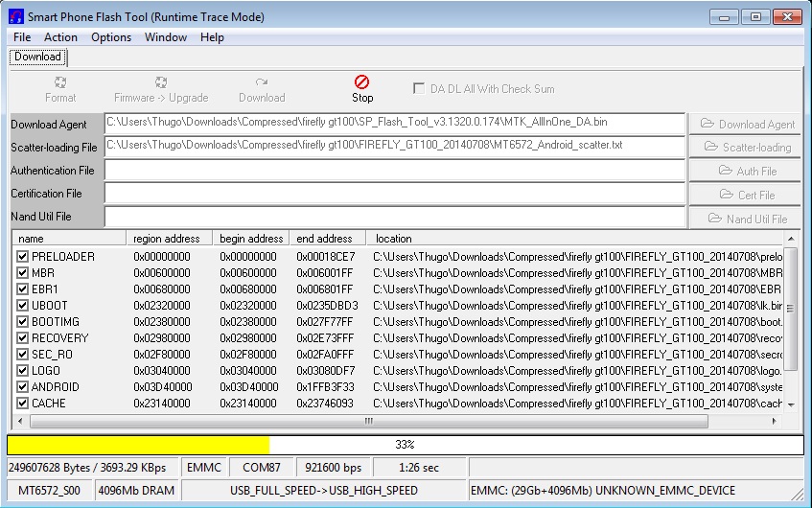This screenshot has height=508, width=812.
Task: Uncheck the SEC_RO partition checkbox
Action: pos(22,355)
